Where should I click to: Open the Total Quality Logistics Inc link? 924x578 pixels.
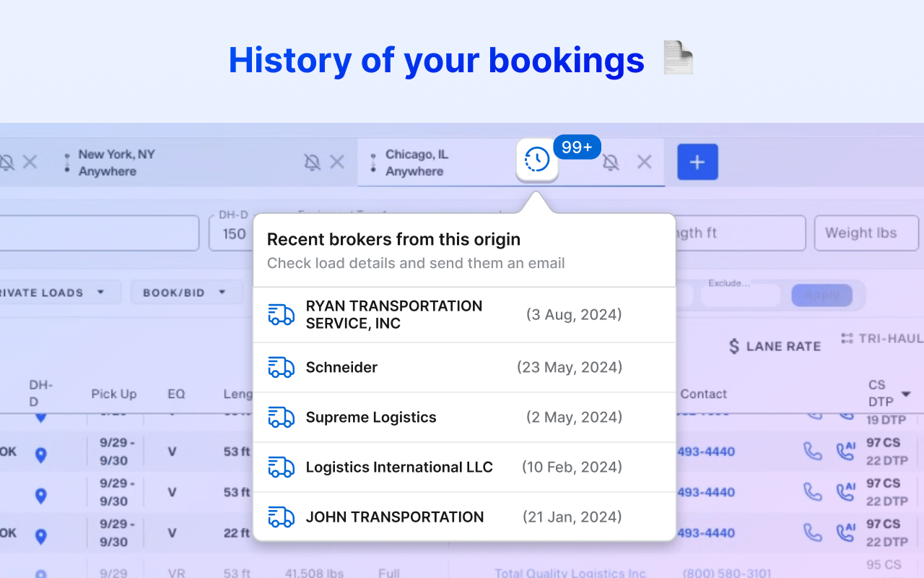tap(570, 574)
